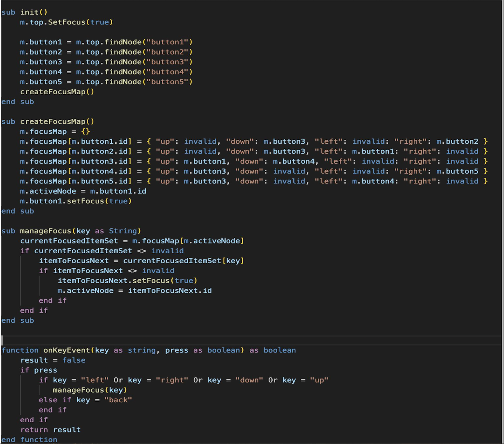Click the "button5" string in findNode call
Viewport: 504px width, 444px height.
[167, 82]
